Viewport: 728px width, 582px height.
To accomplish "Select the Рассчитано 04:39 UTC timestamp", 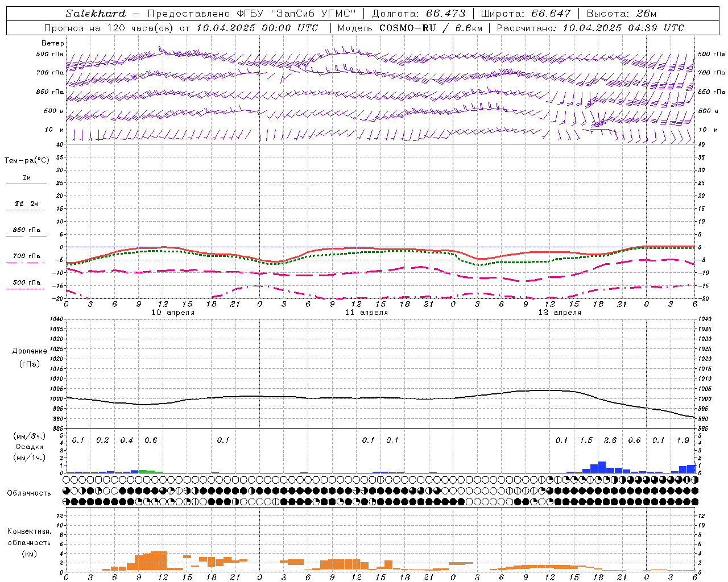I will [x=590, y=28].
